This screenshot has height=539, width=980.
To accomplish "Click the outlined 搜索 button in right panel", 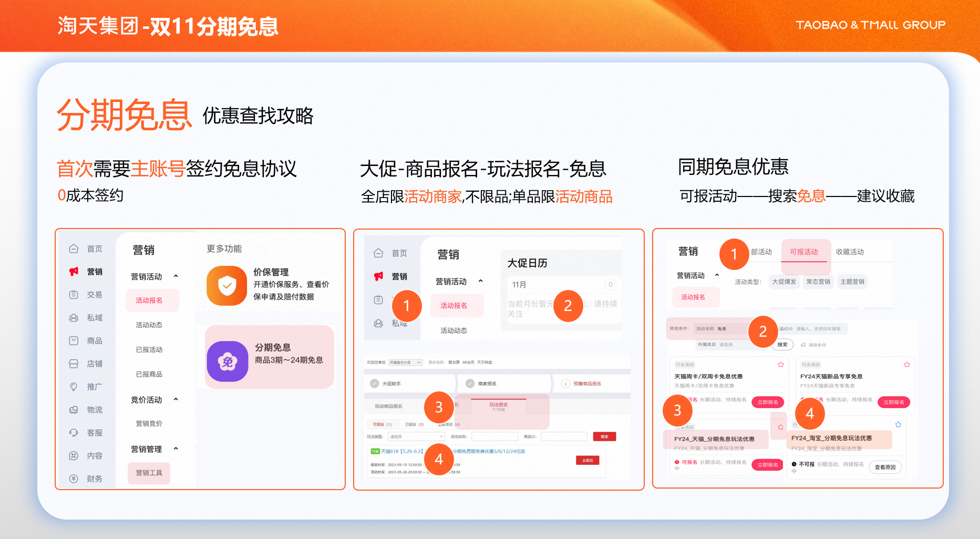I will [x=782, y=345].
